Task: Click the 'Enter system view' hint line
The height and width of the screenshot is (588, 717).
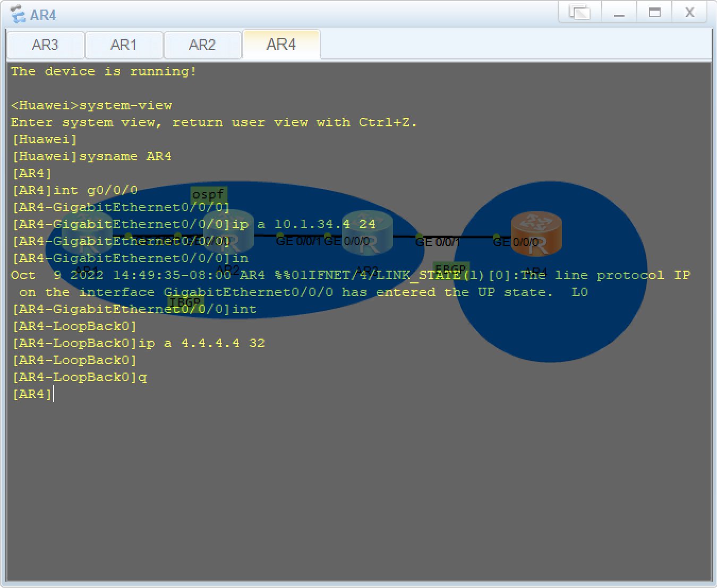Action: (214, 123)
